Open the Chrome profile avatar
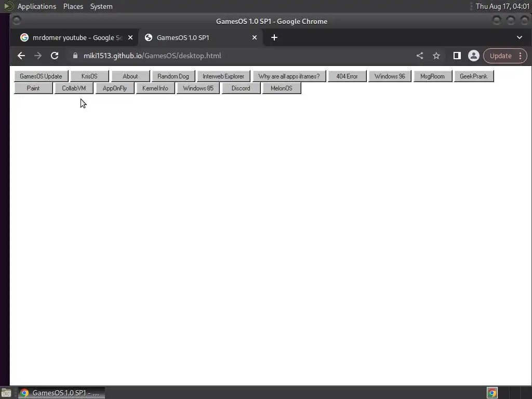The image size is (532, 399). tap(474, 56)
